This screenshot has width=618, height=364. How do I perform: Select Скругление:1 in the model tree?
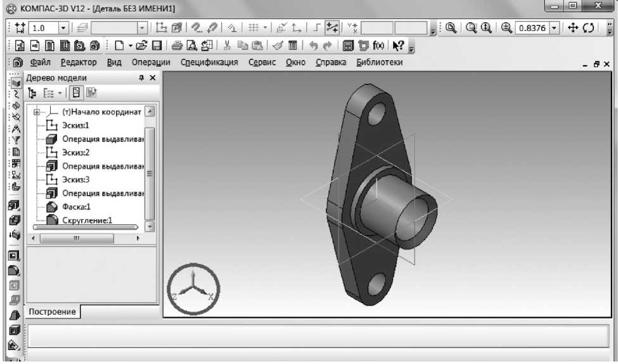(x=87, y=220)
